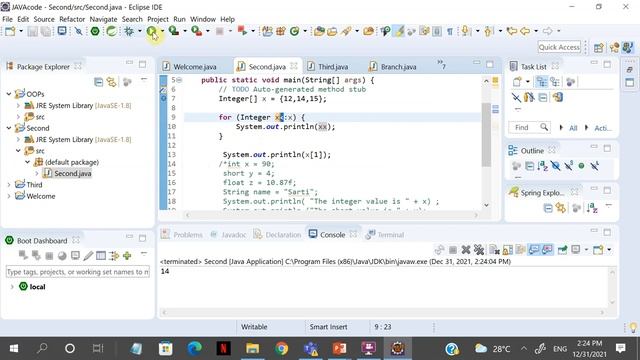Click the Boot Dashboard tag filter field
640x360 pixels.
78,272
